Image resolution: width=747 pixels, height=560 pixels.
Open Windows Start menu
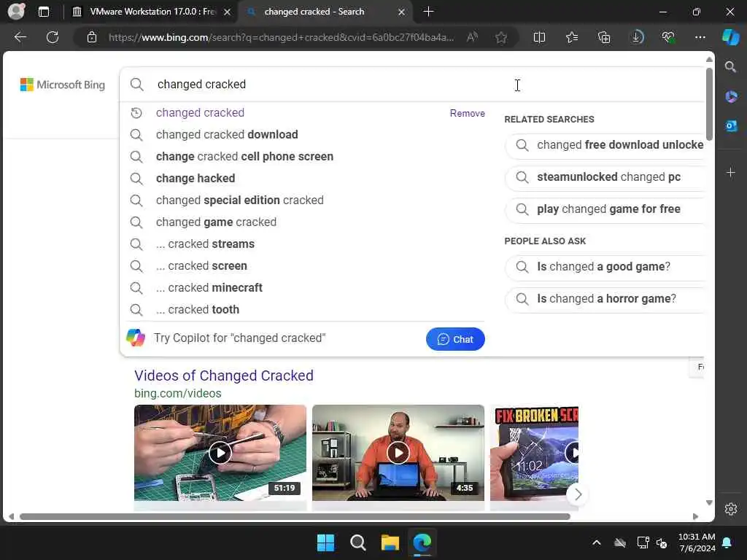pos(326,542)
